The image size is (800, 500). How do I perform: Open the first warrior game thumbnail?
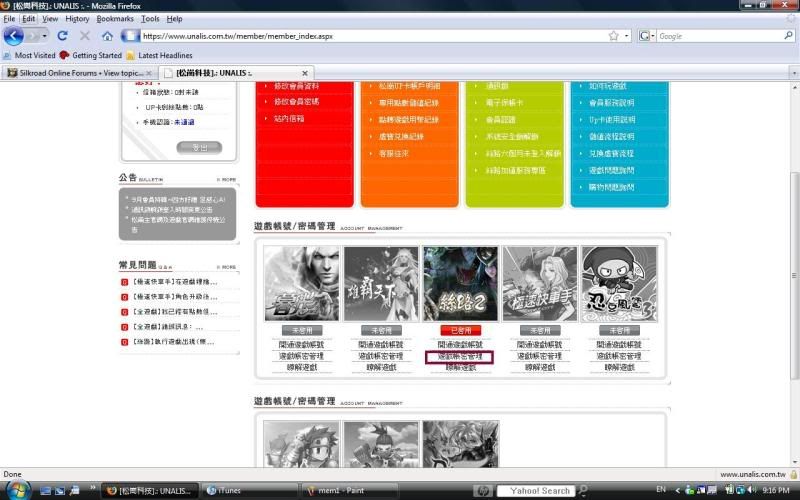point(302,284)
